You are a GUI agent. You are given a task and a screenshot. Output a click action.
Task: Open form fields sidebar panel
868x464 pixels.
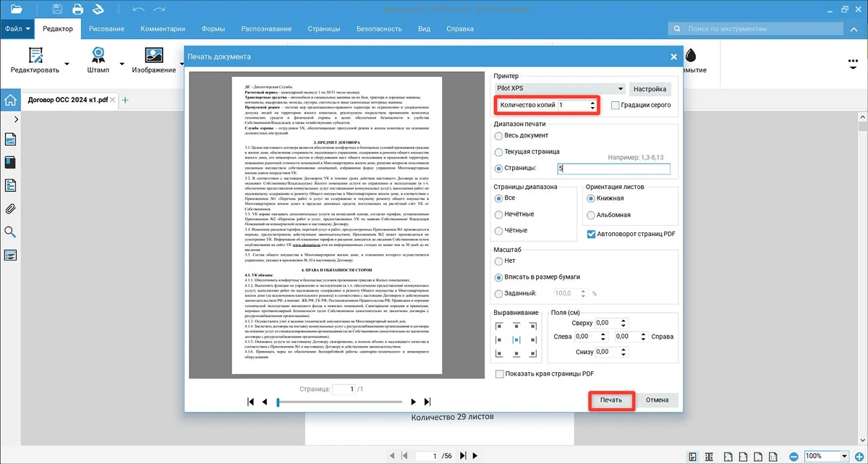pyautogui.click(x=10, y=255)
